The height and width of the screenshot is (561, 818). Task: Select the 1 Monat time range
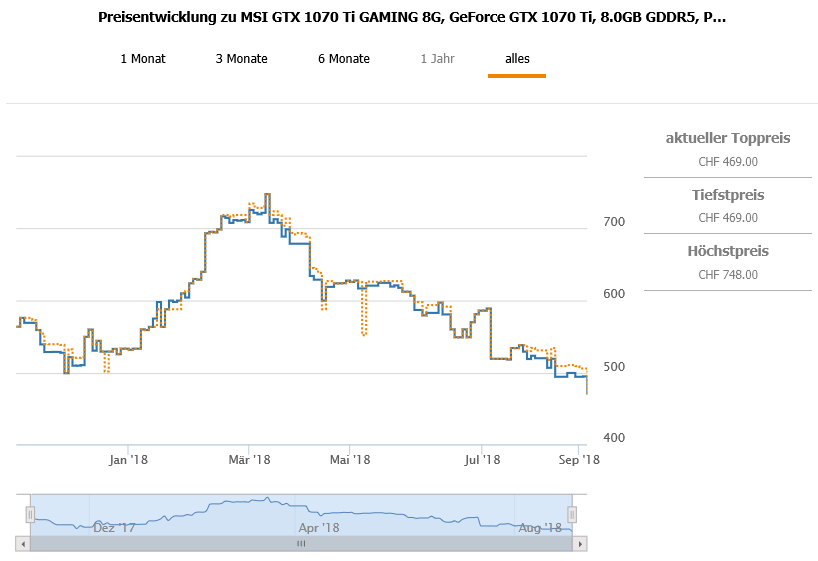click(x=143, y=59)
